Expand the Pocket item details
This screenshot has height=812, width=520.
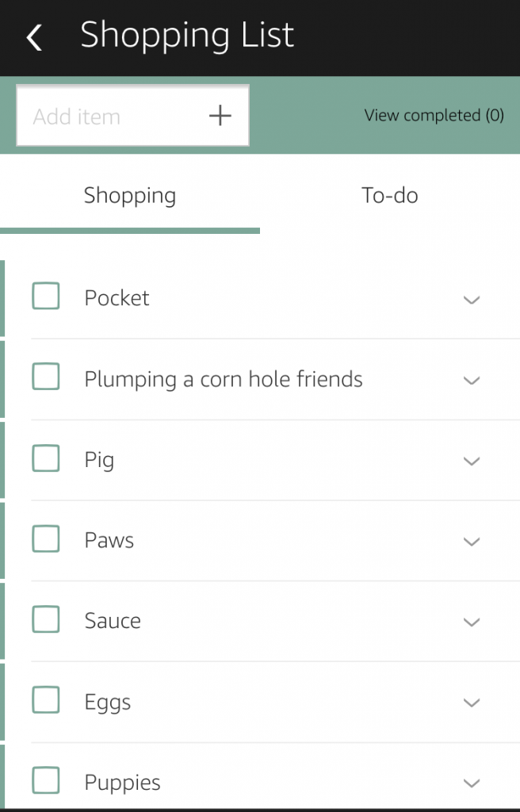click(472, 301)
